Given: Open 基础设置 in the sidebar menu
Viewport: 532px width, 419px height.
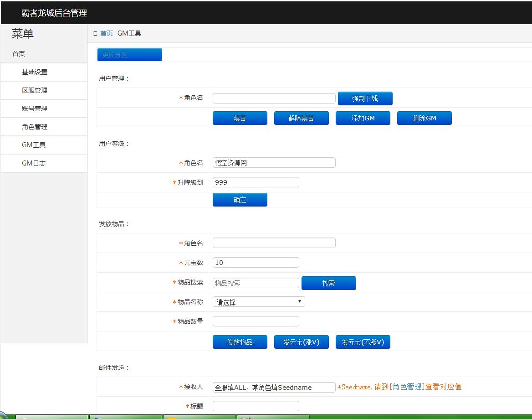Looking at the screenshot, I should point(35,72).
